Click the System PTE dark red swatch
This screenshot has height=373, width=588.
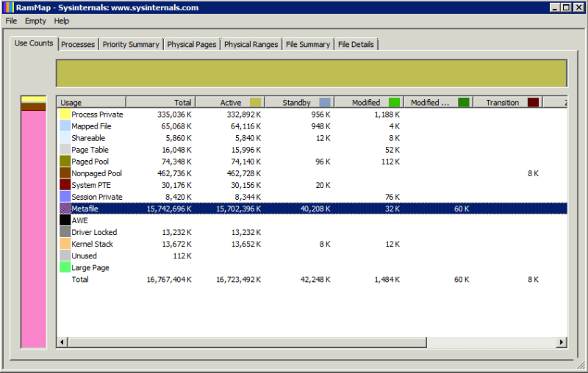[x=65, y=185]
